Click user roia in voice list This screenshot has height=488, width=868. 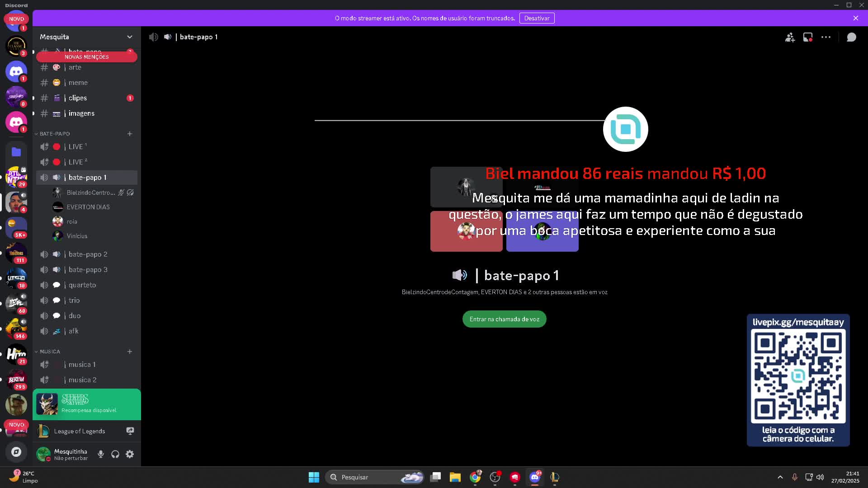point(94,221)
